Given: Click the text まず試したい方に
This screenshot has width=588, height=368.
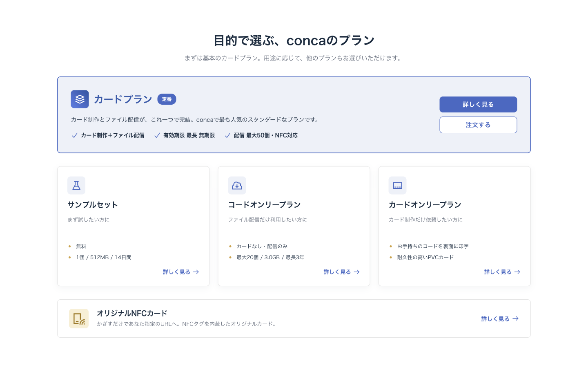Looking at the screenshot, I should pyautogui.click(x=89, y=220).
